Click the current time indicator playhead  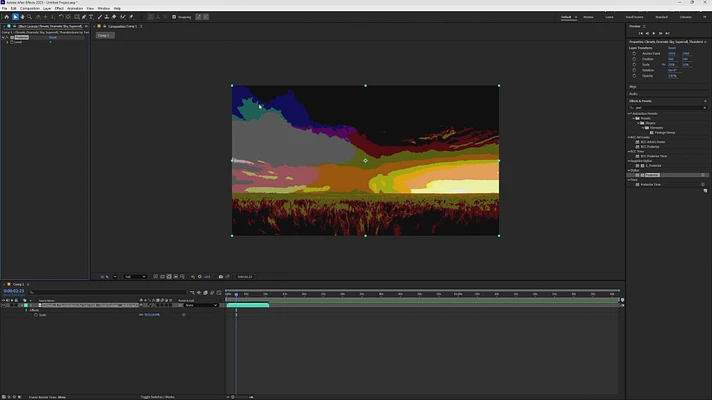(x=236, y=294)
